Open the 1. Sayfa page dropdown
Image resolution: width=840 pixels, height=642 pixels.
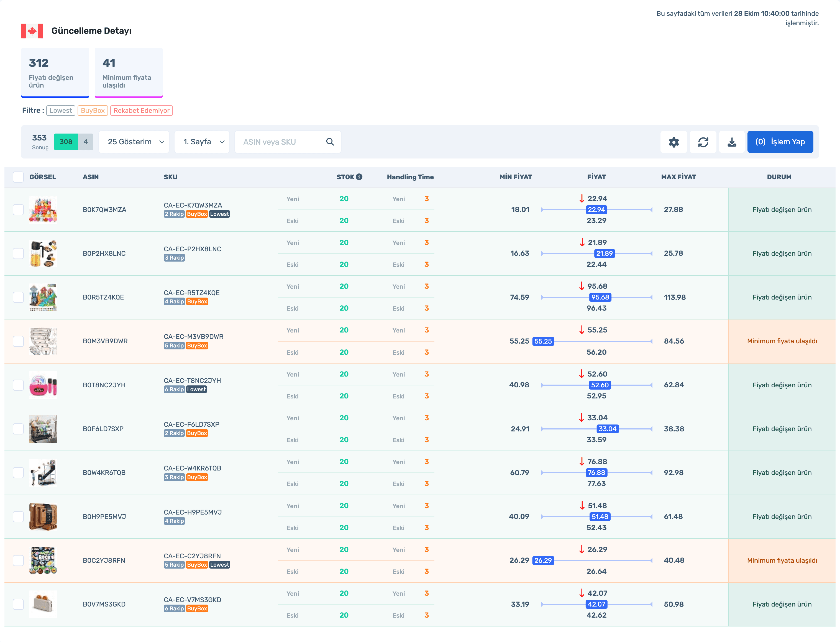202,142
